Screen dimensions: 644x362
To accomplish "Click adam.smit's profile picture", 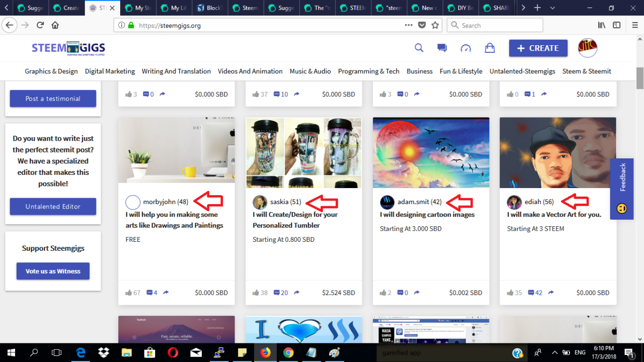I will pyautogui.click(x=387, y=202).
